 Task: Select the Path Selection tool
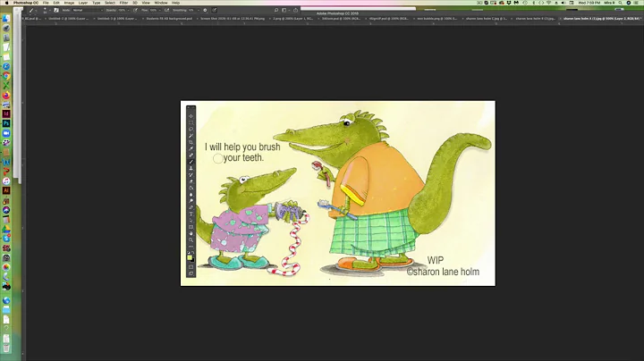pyautogui.click(x=191, y=221)
